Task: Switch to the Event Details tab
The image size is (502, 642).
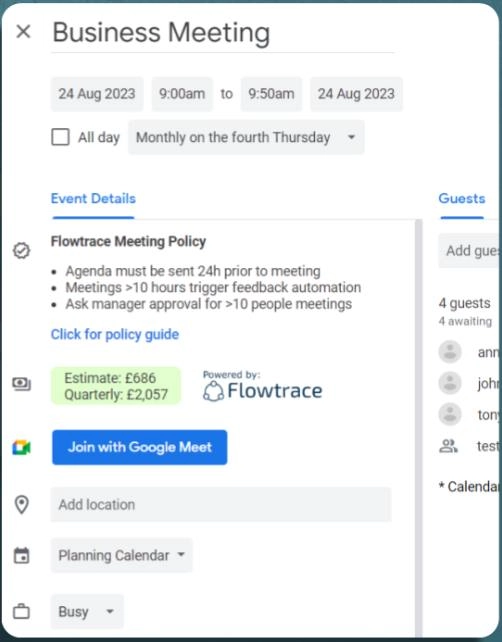Action: pos(93,199)
